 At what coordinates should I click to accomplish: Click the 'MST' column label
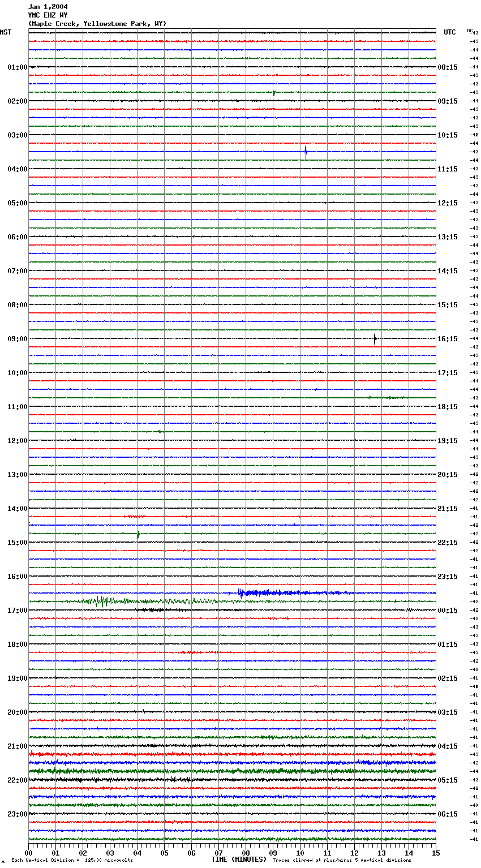point(6,32)
